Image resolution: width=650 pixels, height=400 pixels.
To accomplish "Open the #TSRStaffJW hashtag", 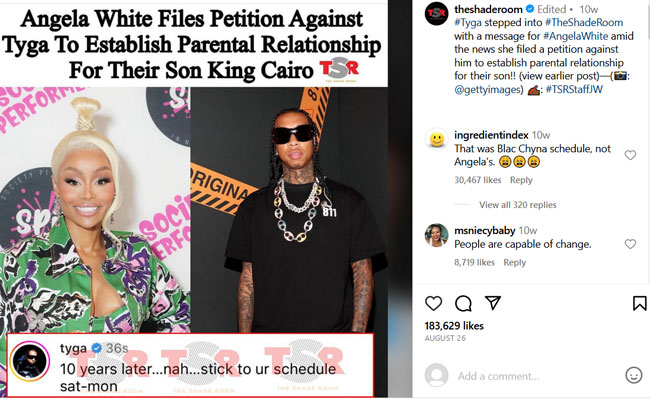I will [x=574, y=89].
